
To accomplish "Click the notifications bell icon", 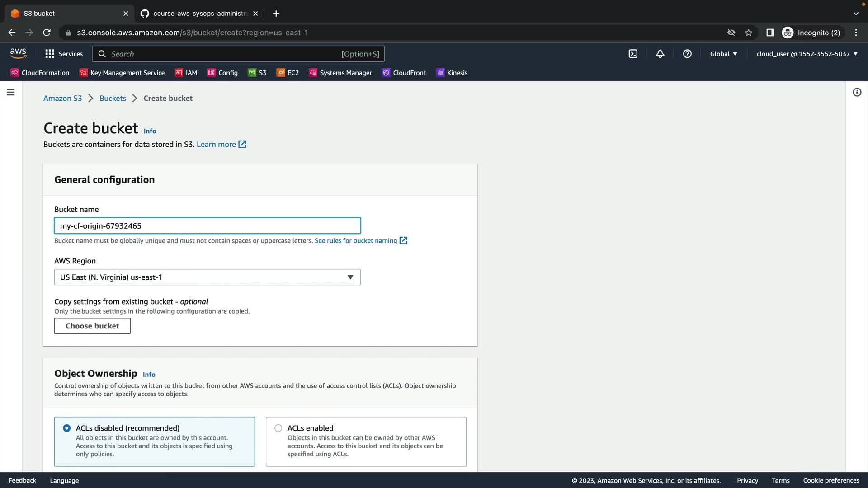I will [x=660, y=54].
